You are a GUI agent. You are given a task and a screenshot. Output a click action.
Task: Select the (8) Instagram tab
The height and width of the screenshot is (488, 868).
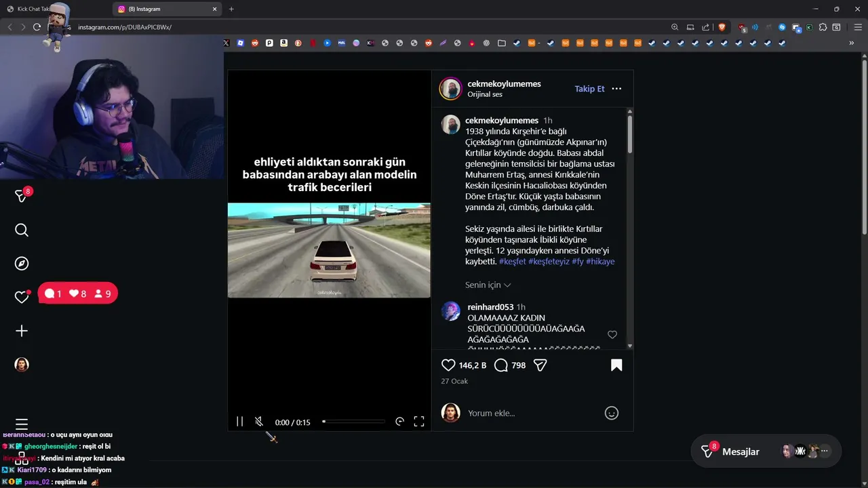(168, 9)
